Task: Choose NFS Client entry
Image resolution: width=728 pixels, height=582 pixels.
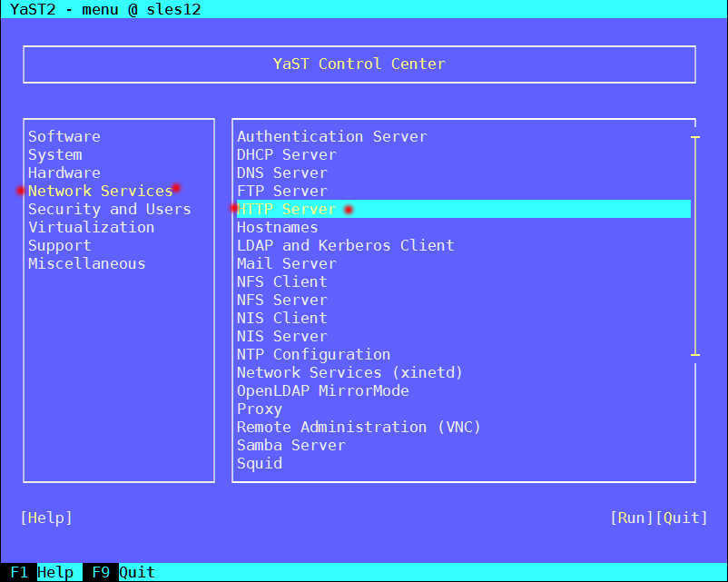Action: click(x=281, y=281)
